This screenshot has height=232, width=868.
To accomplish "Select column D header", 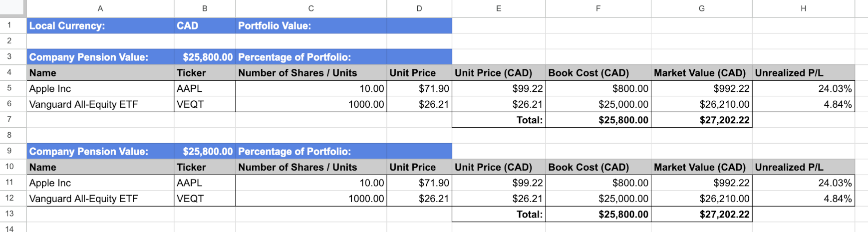I will 419,8.
